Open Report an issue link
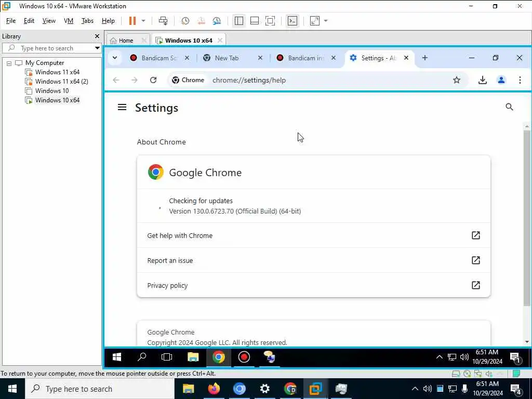The image size is (532, 399). click(x=313, y=260)
